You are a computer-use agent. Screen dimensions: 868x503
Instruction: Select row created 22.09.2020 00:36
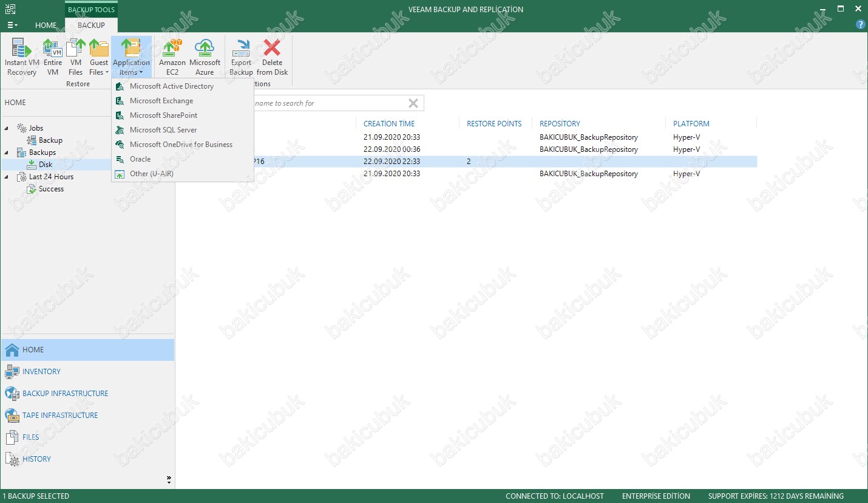tap(466, 149)
